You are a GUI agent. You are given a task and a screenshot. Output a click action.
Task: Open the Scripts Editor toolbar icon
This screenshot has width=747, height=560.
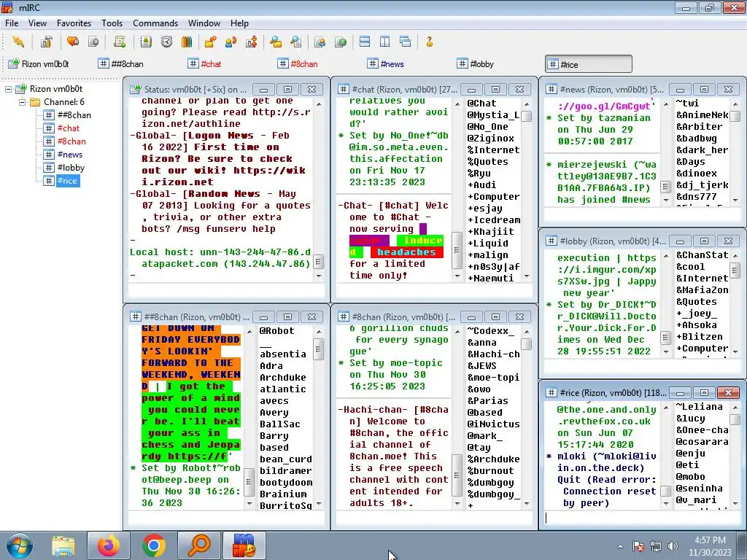tap(119, 42)
